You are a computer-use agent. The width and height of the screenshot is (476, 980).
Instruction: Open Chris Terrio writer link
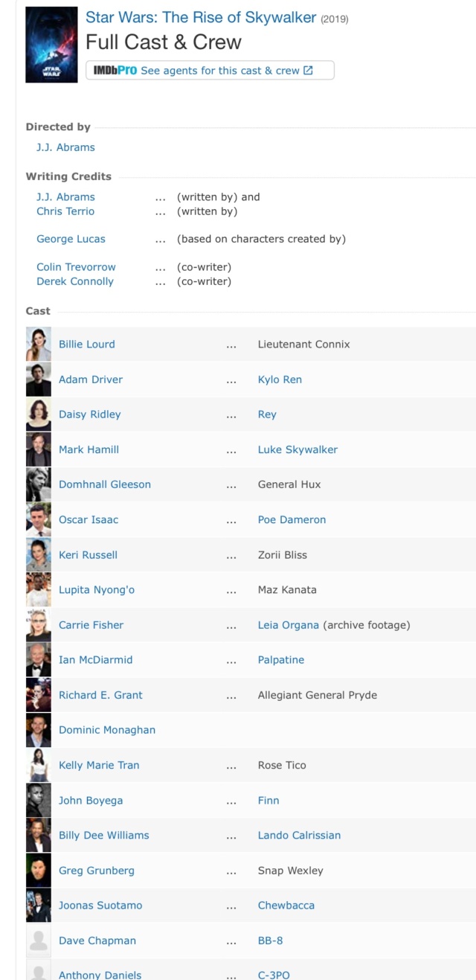65,211
